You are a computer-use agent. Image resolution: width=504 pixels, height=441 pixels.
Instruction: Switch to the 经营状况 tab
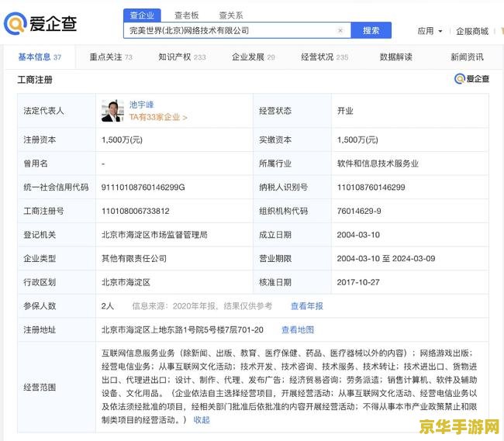(x=325, y=57)
